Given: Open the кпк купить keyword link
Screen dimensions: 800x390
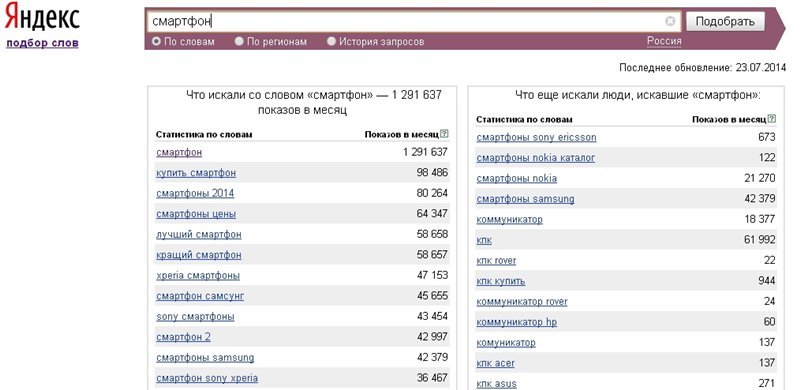Looking at the screenshot, I should tap(501, 281).
